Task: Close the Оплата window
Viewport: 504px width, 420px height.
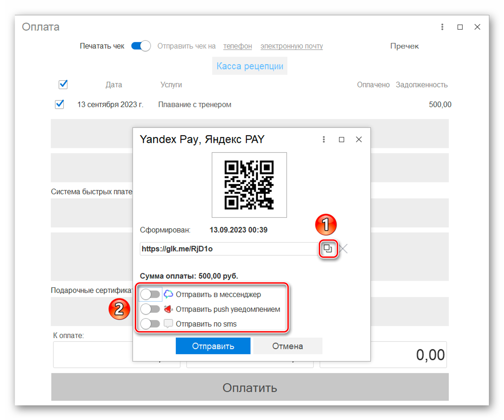Action: pos(477,27)
